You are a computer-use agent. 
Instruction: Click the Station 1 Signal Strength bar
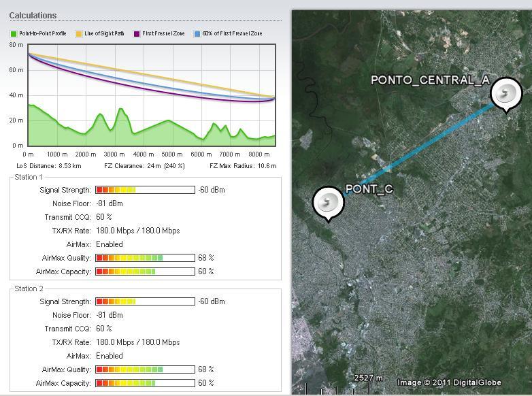[145, 190]
